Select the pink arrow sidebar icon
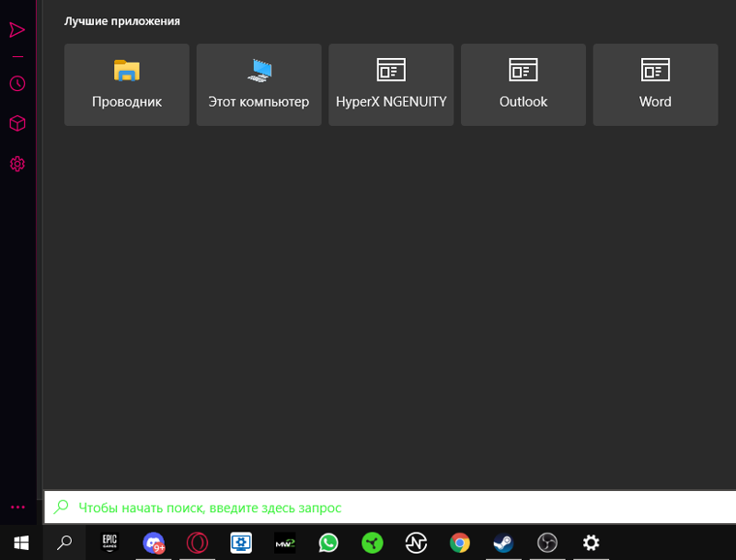 tap(17, 30)
